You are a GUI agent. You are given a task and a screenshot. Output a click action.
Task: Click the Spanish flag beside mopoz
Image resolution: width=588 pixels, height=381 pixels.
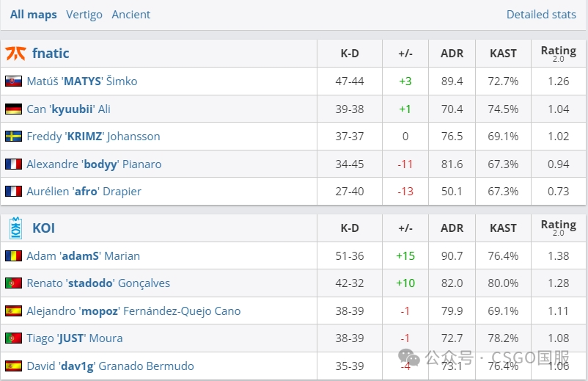tap(13, 311)
